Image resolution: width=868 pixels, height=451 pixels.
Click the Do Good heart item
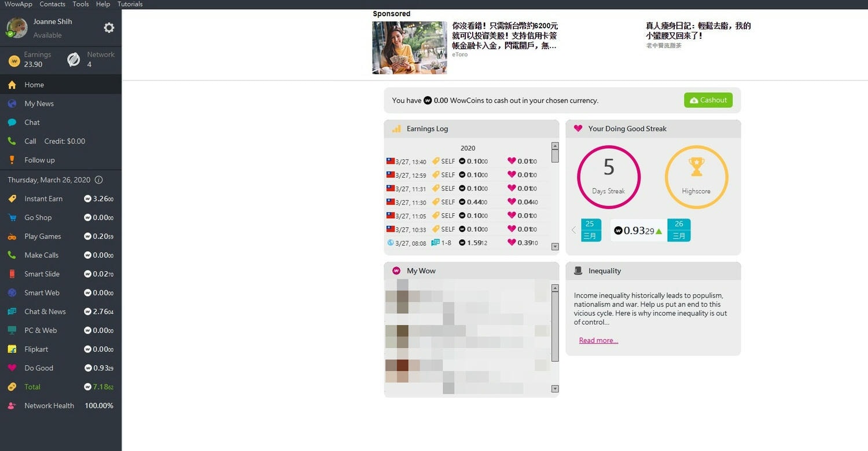coord(38,368)
